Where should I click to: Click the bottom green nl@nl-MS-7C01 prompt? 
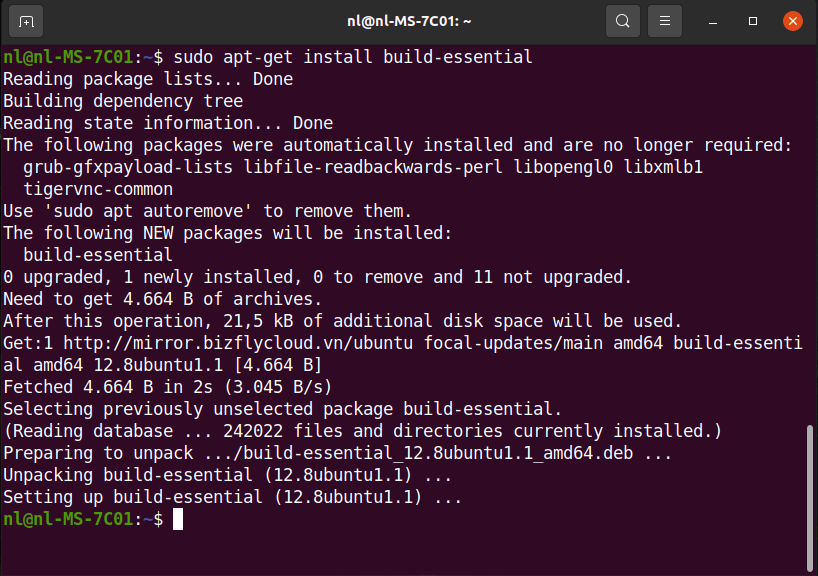68,519
